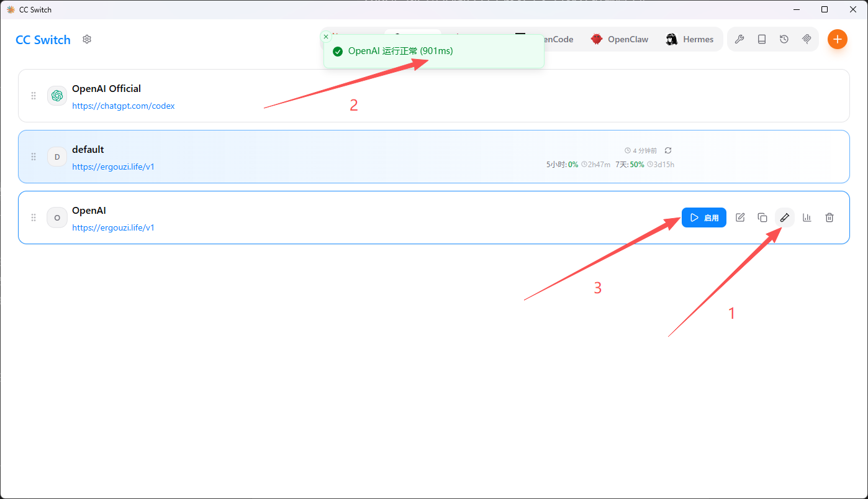The width and height of the screenshot is (868, 499).
Task: Delete the OpenAI provider with the trash icon
Action: [830, 217]
